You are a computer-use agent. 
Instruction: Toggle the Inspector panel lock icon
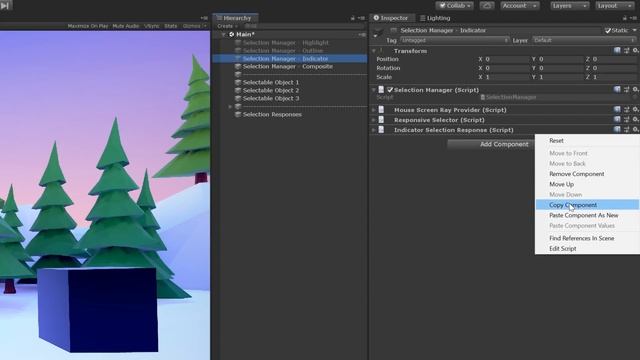tap(624, 18)
